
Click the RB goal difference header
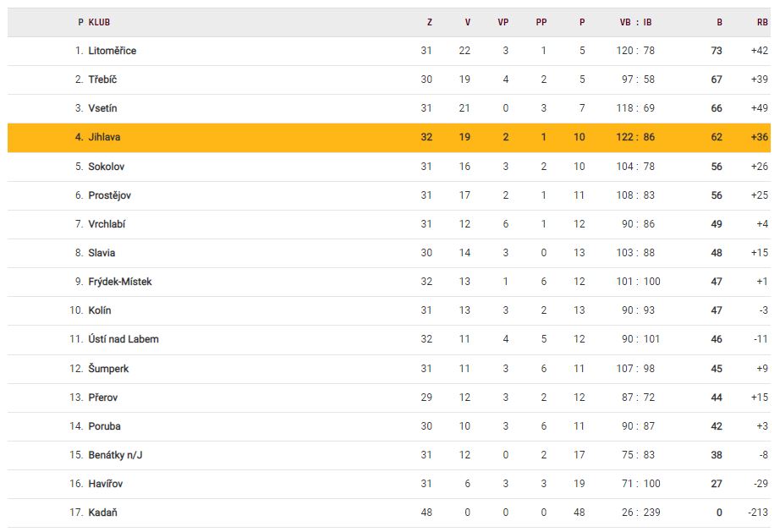[x=761, y=22]
